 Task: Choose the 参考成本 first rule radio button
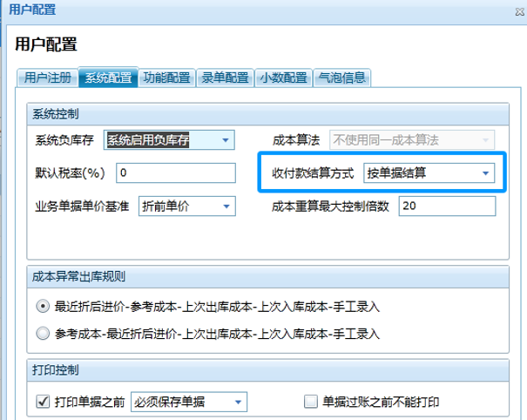point(43,332)
